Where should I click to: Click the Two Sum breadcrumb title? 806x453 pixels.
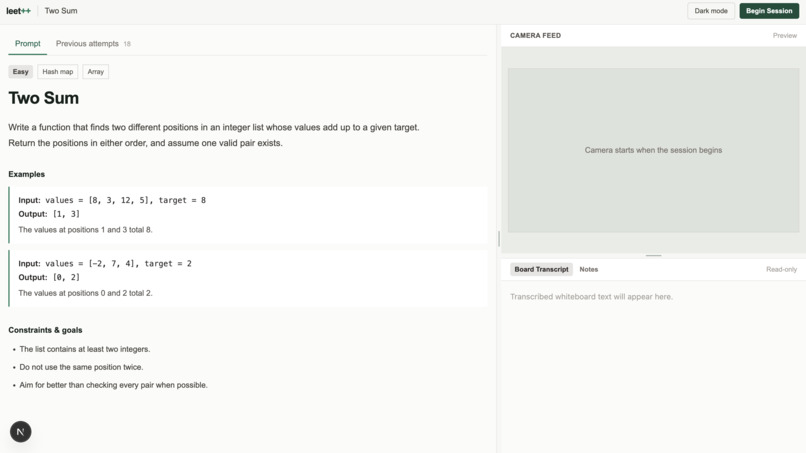point(61,11)
